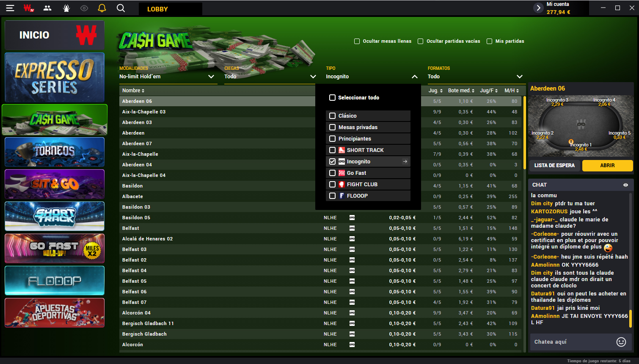Open notifications bell icon

click(x=102, y=8)
